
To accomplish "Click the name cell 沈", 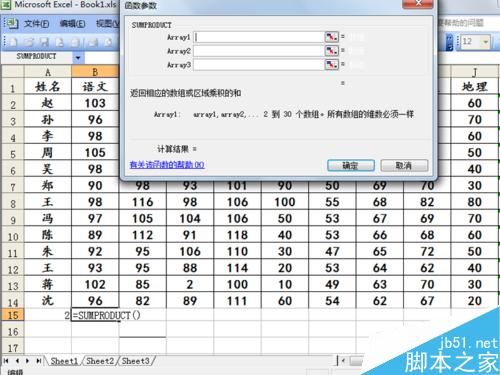I will point(48,301).
